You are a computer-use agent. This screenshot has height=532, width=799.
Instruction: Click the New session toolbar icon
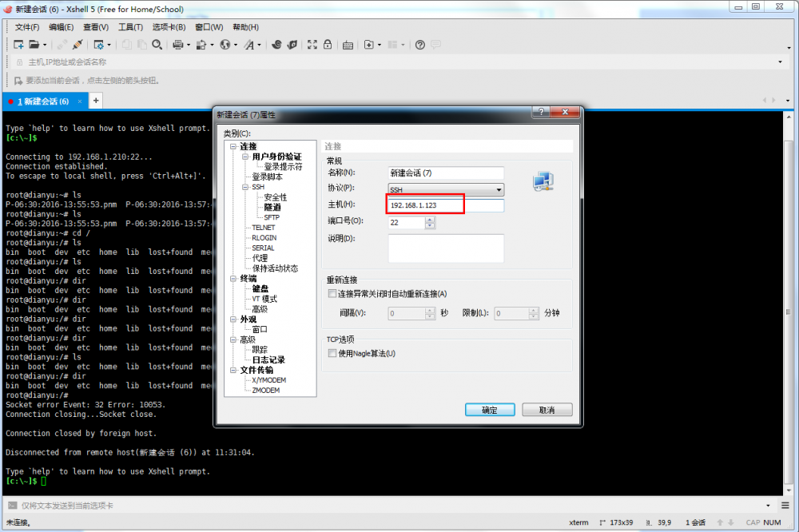click(19, 45)
